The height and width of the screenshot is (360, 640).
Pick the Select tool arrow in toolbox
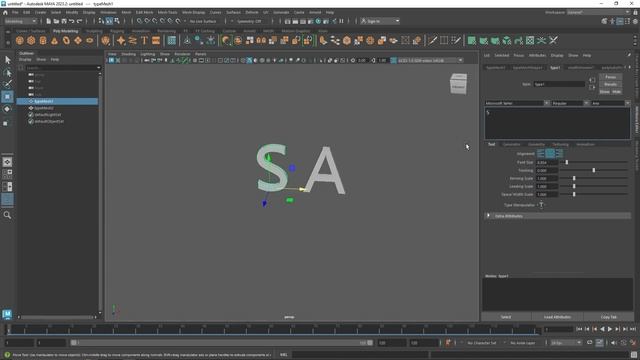7,60
